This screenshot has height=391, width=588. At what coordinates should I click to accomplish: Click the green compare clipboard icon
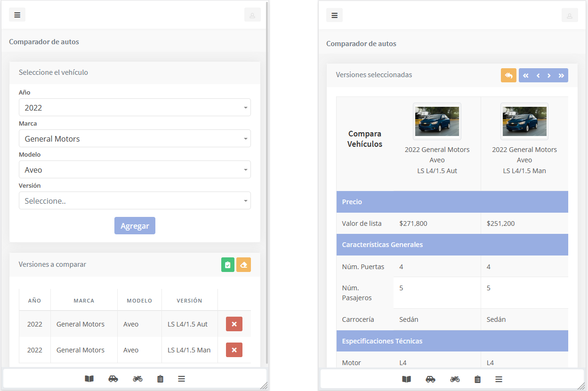(x=228, y=265)
